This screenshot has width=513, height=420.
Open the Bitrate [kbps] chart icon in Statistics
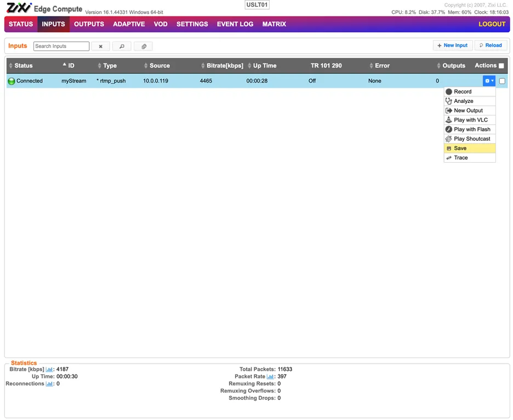49,369
